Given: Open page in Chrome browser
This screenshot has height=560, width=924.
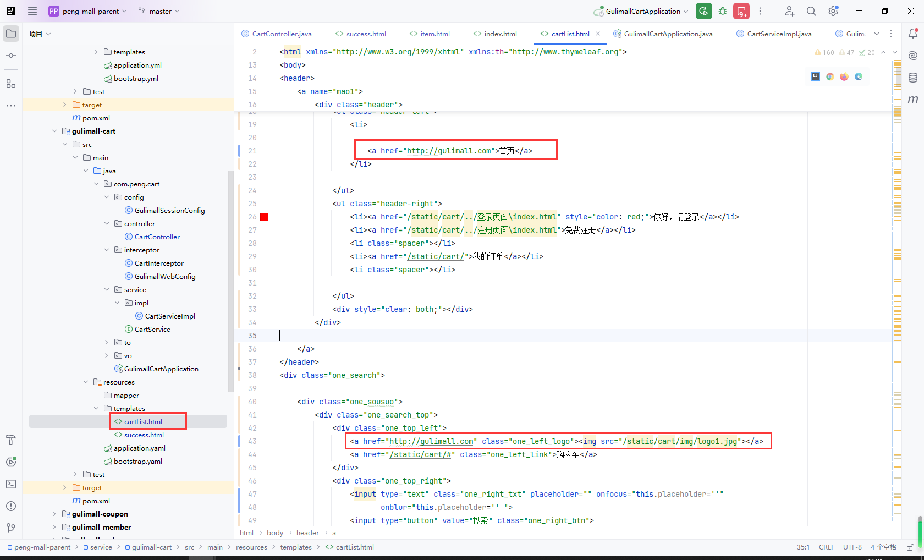Looking at the screenshot, I should 830,76.
